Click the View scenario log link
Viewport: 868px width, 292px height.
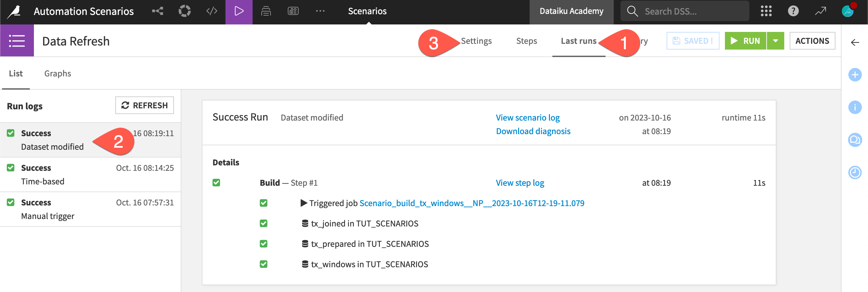528,117
